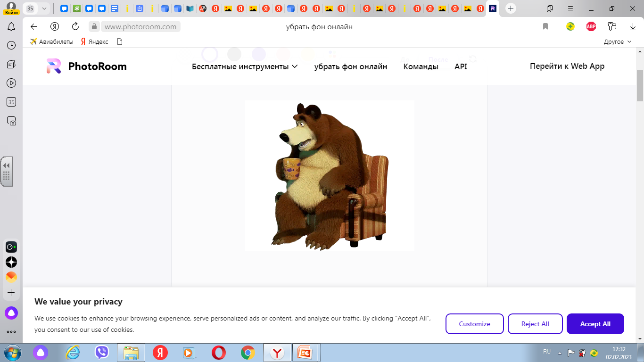The width and height of the screenshot is (644, 362).
Task: Click the bear in armchair image
Action: pyautogui.click(x=330, y=176)
